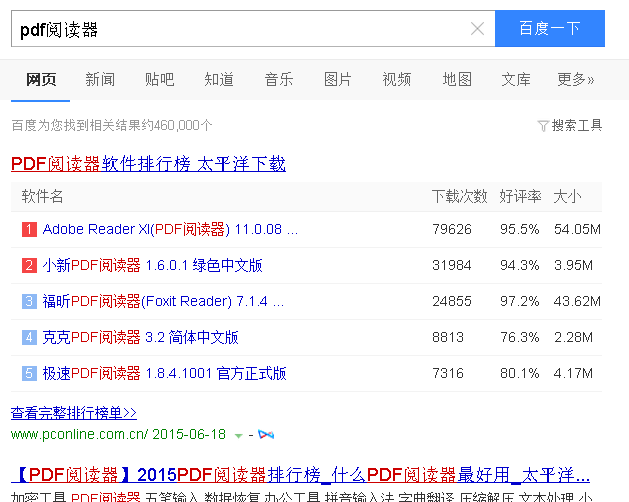Click rank badge 3 beside 福昕PDF阅读器
Screen dimensions: 629x502
29,301
